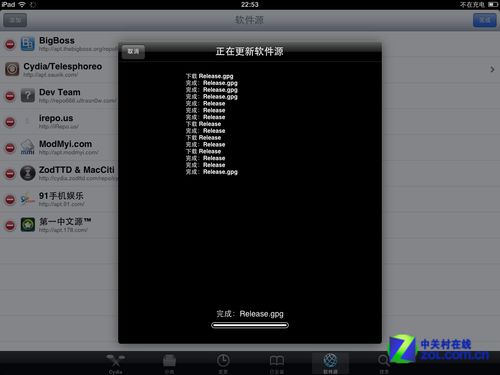Select the BigBoss source logo
Screen dimensions: 500x375
pos(28,44)
